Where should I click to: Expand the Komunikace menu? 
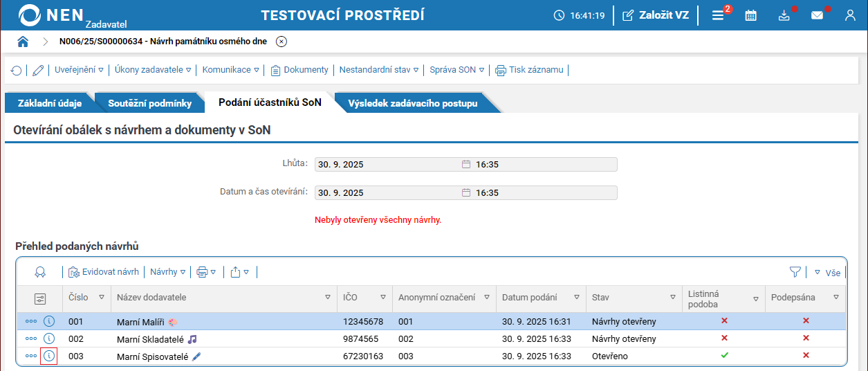(231, 70)
